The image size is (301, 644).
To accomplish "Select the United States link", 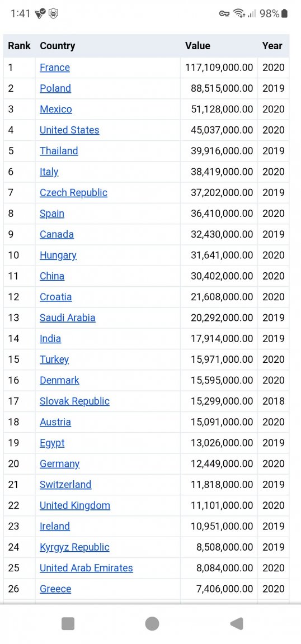I will (69, 130).
